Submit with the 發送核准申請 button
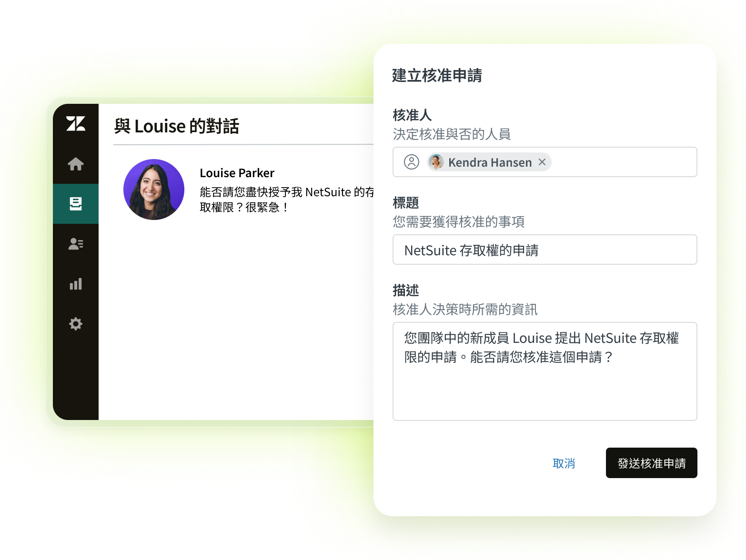Image resolution: width=746 pixels, height=560 pixels. tap(651, 463)
